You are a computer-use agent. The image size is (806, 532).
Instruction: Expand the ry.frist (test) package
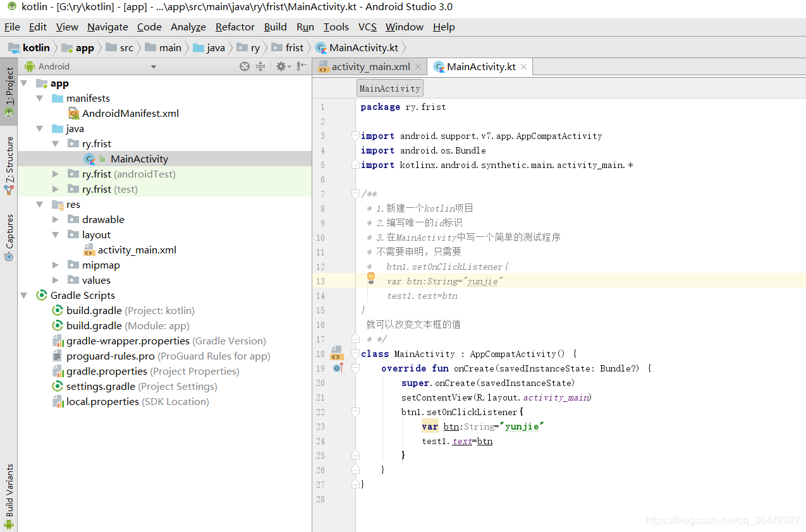click(56, 190)
